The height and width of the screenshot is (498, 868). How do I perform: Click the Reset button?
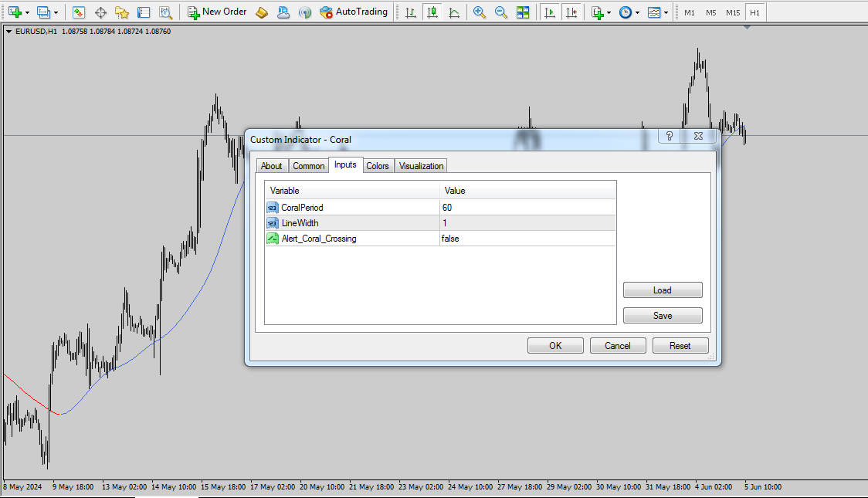[x=680, y=346]
